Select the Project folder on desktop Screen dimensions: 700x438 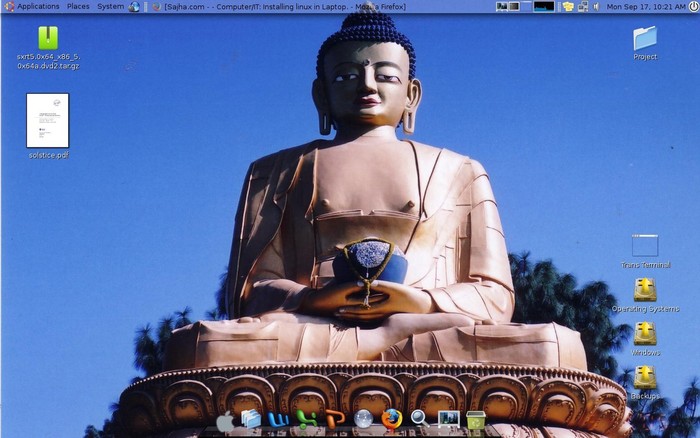[645, 39]
